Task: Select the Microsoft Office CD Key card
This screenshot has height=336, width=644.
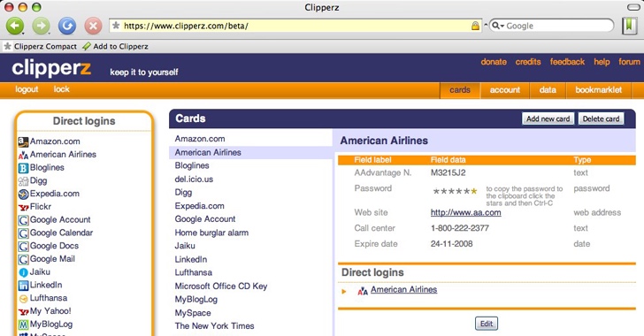Action: (221, 286)
